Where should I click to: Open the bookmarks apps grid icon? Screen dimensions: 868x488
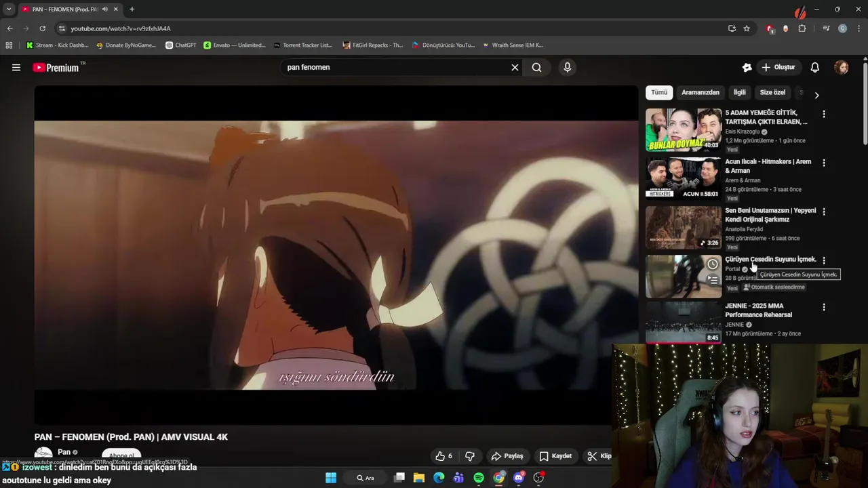(x=9, y=45)
